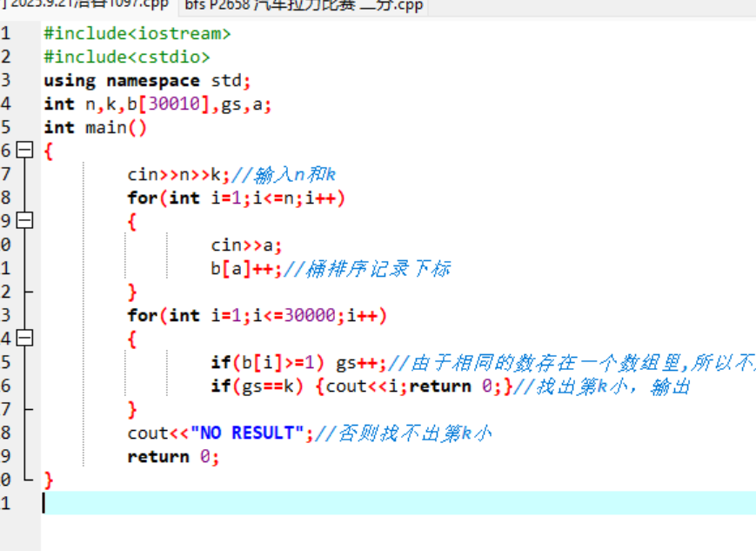This screenshot has width=756, height=551.
Task: Click the #include<cstdio> line
Action: click(x=127, y=57)
